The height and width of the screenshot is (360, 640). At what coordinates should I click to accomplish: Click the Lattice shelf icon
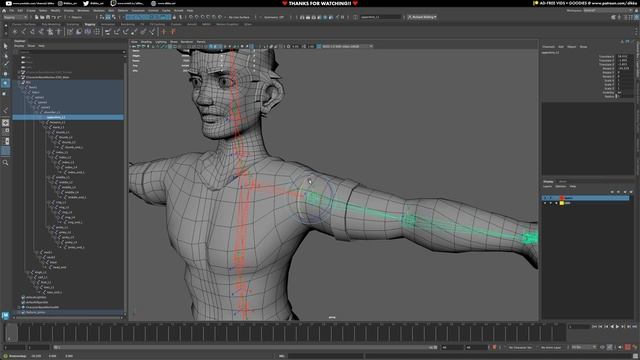coord(97,31)
